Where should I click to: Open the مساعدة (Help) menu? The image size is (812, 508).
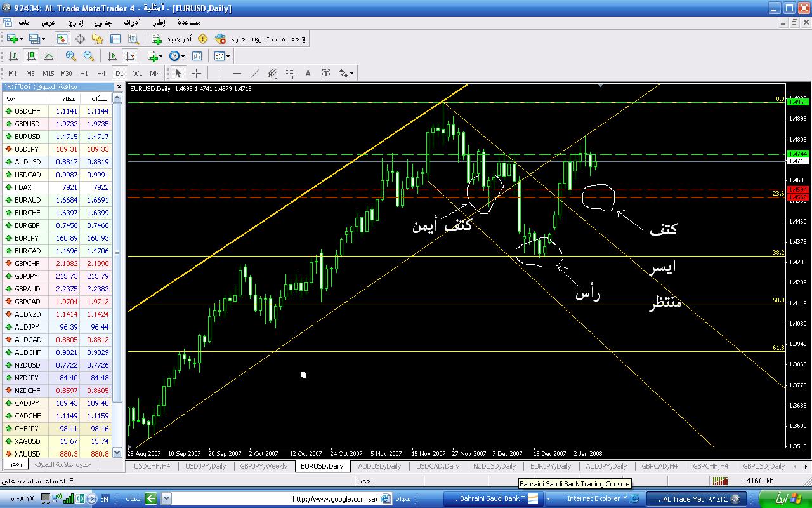190,22
